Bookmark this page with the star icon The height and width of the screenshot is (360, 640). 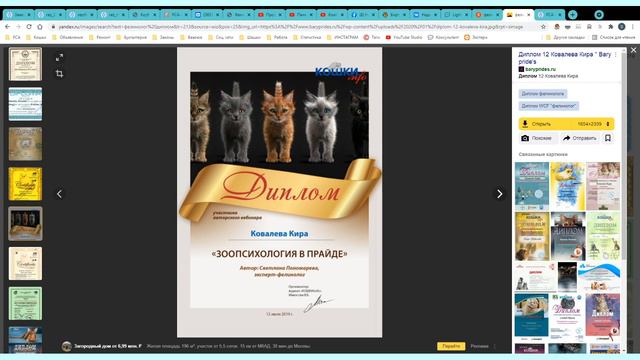point(543,27)
